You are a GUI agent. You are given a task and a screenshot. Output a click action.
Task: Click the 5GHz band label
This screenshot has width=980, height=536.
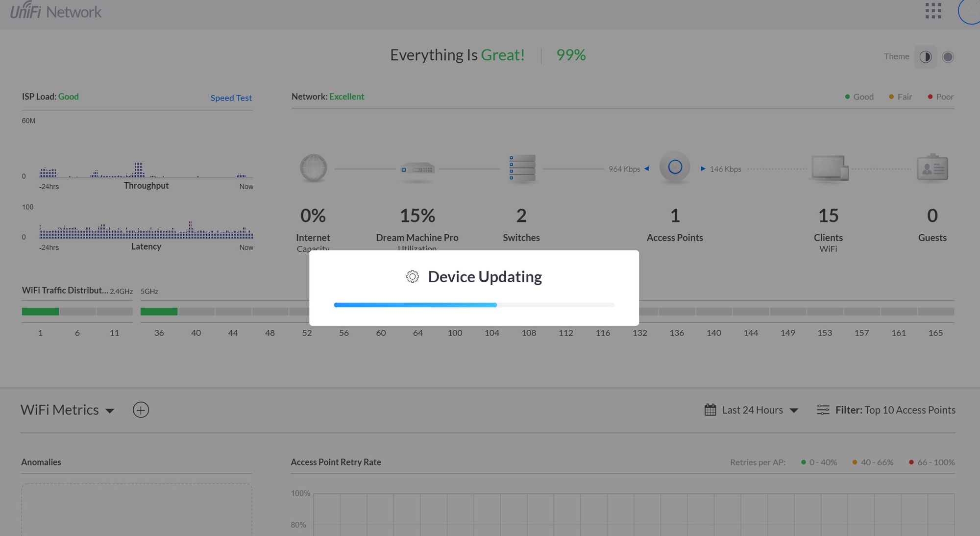click(x=149, y=291)
